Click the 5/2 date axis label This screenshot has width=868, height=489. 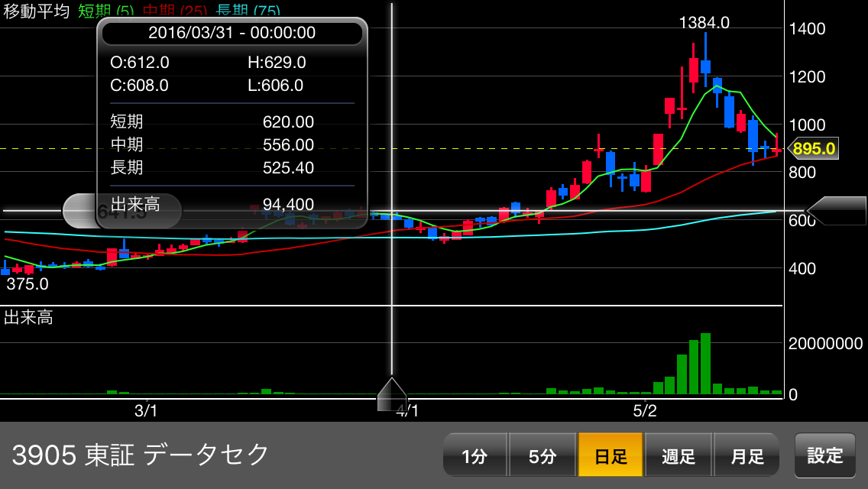click(x=645, y=410)
